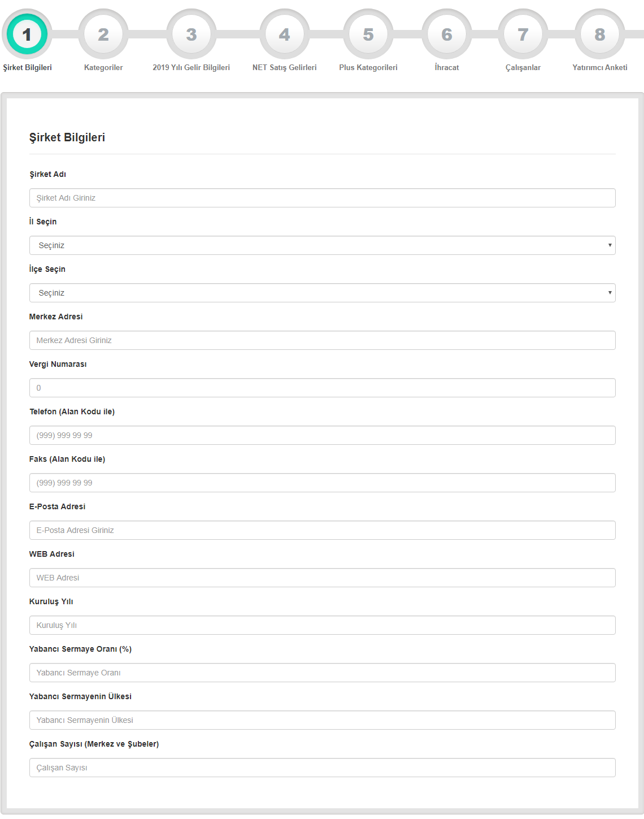Click the Yatırımcı Anketi step label
644x819 pixels.
(600, 67)
